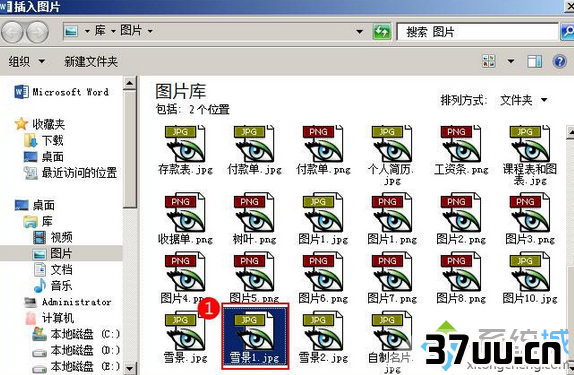Select Microsoft Word in the navigation pane
Screen dimensions: 574x375
click(x=62, y=92)
